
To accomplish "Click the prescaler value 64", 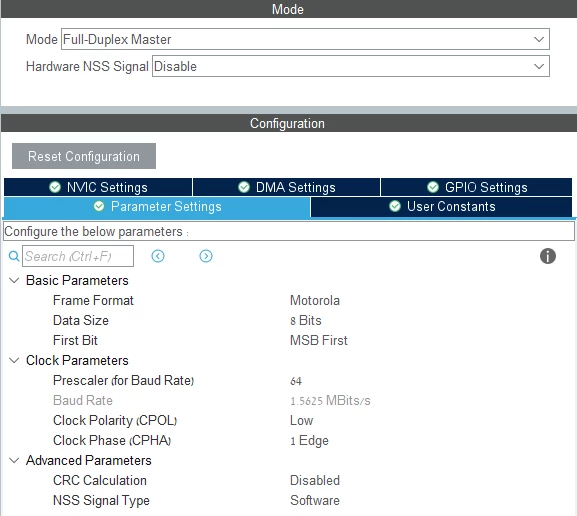I will pos(296,381).
